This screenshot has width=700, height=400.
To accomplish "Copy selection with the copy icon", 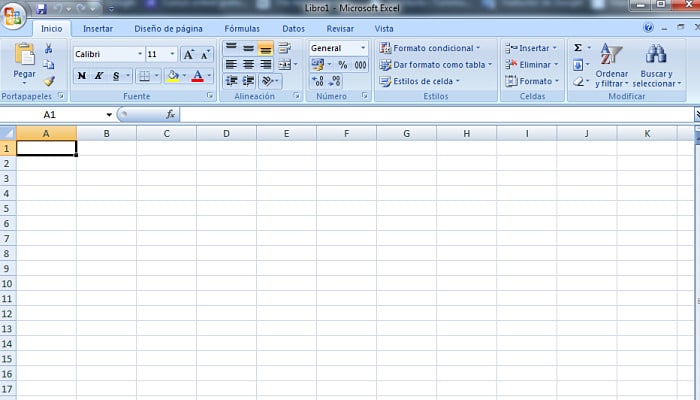I will [x=49, y=65].
